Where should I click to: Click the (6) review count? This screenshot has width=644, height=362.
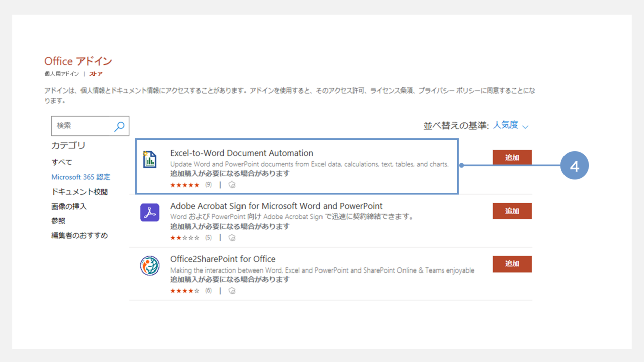point(208,291)
